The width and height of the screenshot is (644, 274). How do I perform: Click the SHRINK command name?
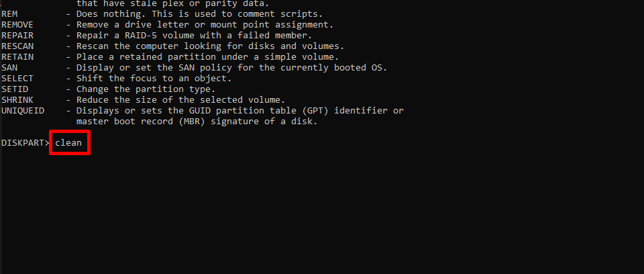[17, 99]
